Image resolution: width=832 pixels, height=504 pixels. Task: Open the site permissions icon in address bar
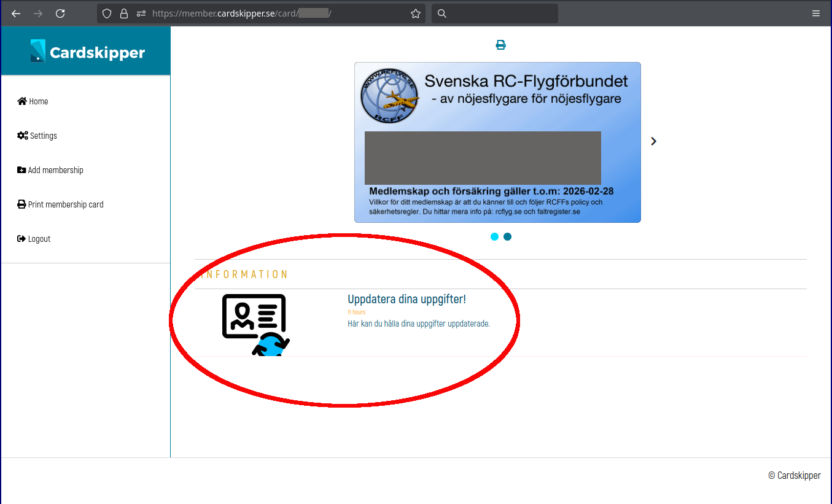141,14
